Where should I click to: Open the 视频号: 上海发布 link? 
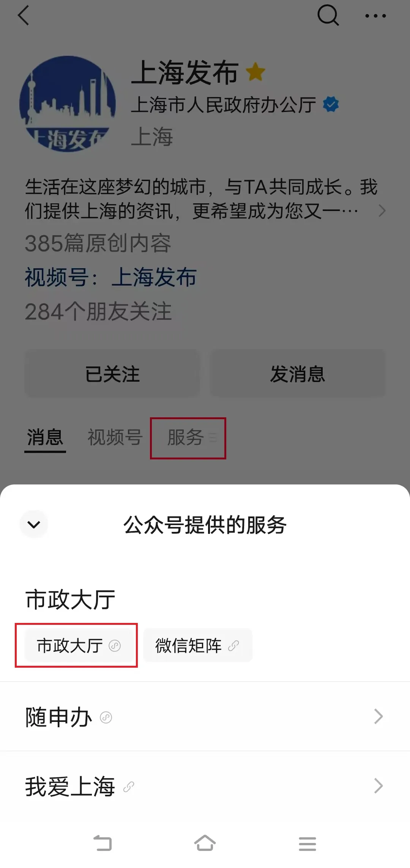(110, 277)
